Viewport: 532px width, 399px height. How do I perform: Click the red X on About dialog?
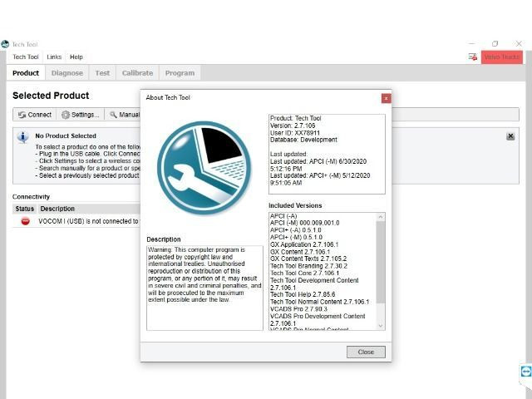click(386, 98)
